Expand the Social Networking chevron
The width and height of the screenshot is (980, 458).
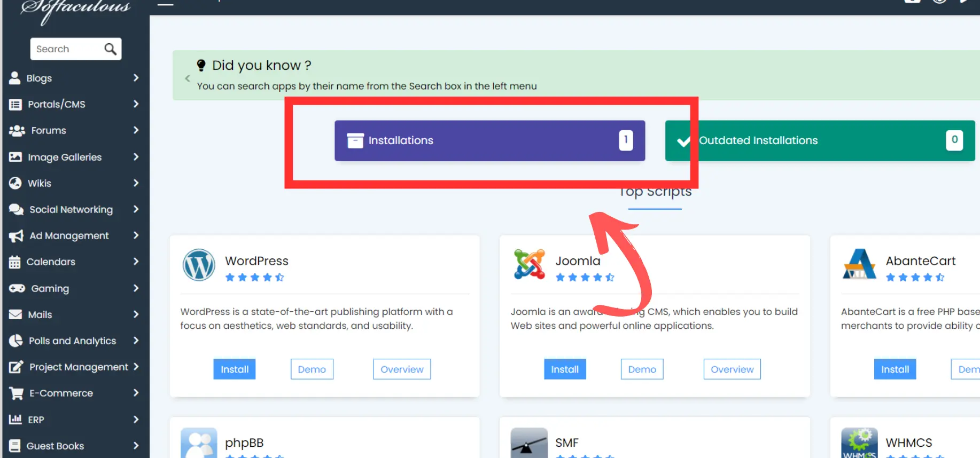[x=136, y=209]
